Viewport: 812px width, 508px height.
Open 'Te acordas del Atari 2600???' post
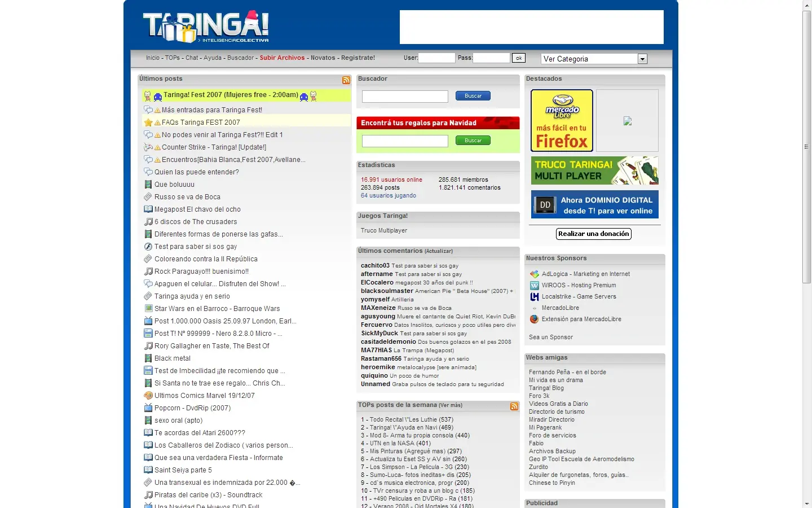tap(200, 433)
